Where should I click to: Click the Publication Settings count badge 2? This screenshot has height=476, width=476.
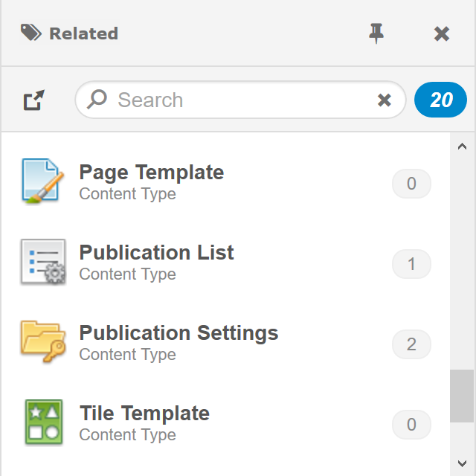pos(411,344)
